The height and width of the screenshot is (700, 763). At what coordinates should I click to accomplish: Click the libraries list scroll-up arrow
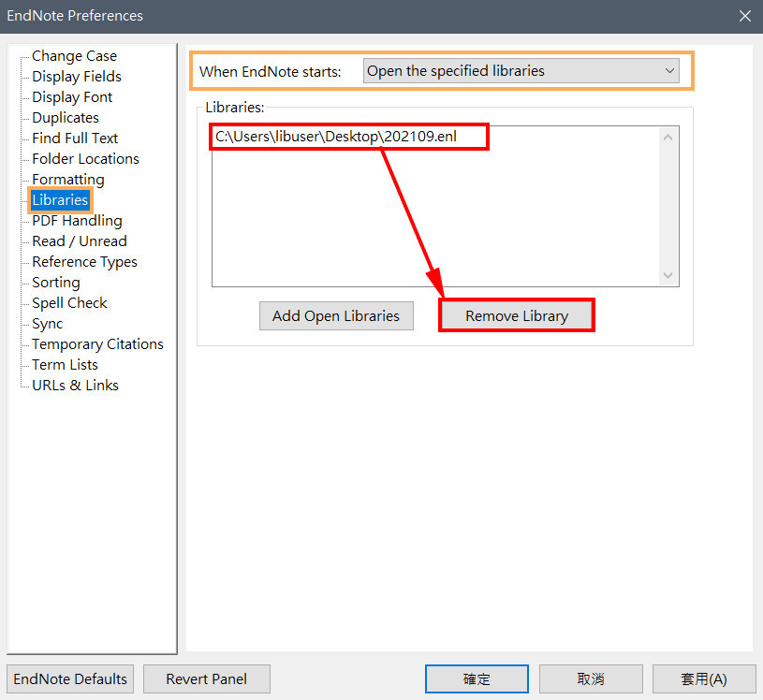point(668,138)
